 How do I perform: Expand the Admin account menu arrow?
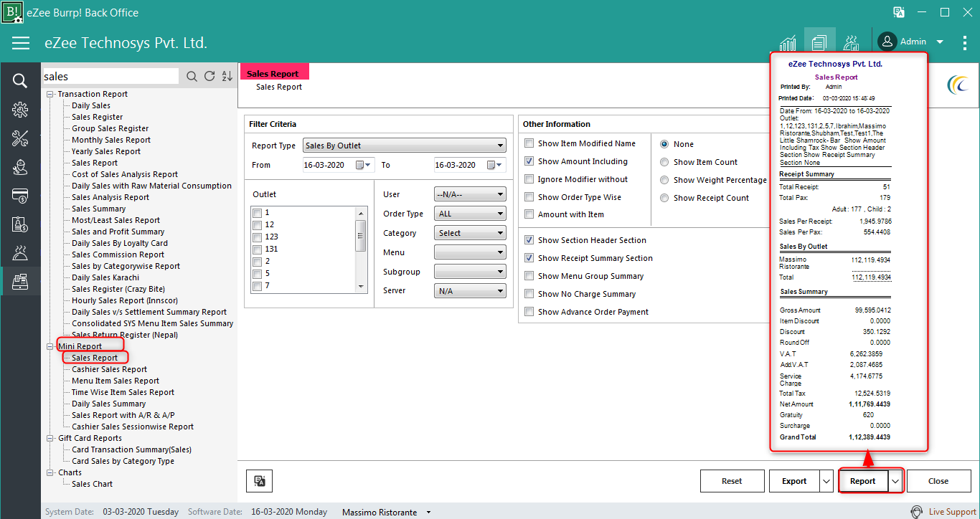(x=940, y=42)
